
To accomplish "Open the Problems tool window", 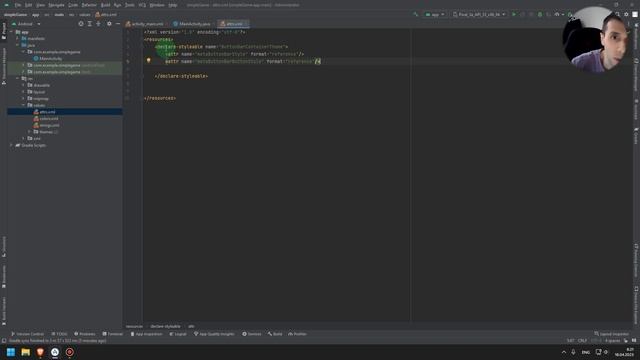I will point(84,334).
